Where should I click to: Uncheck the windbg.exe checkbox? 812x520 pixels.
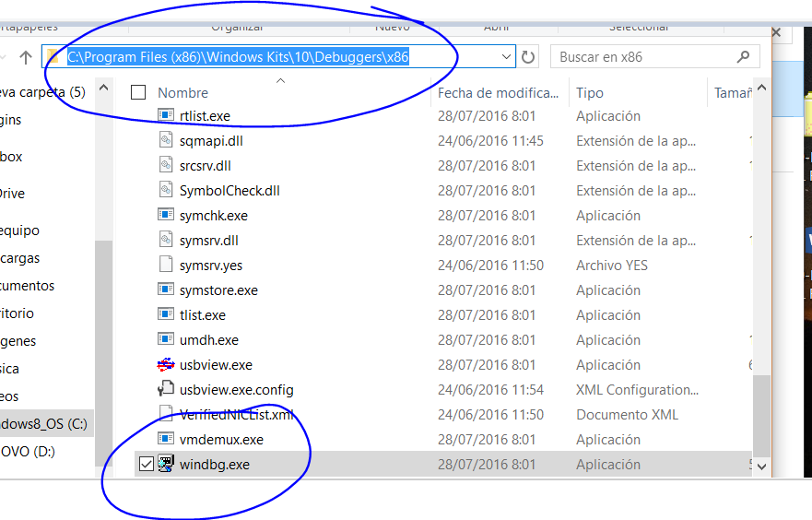[x=146, y=465]
